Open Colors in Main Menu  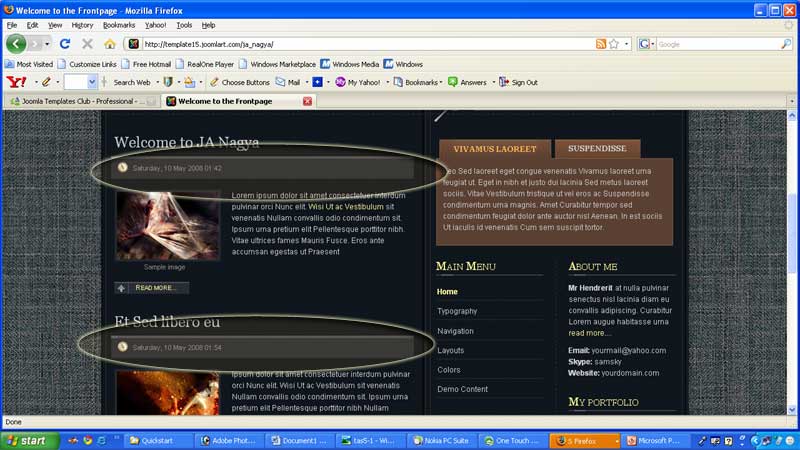tap(448, 369)
